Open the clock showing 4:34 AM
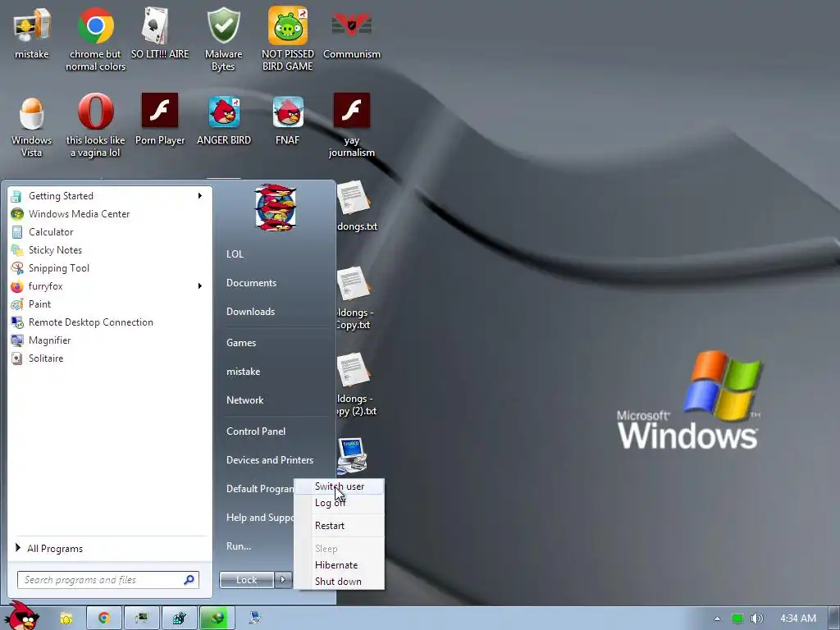This screenshot has height=630, width=840. pyautogui.click(x=798, y=619)
